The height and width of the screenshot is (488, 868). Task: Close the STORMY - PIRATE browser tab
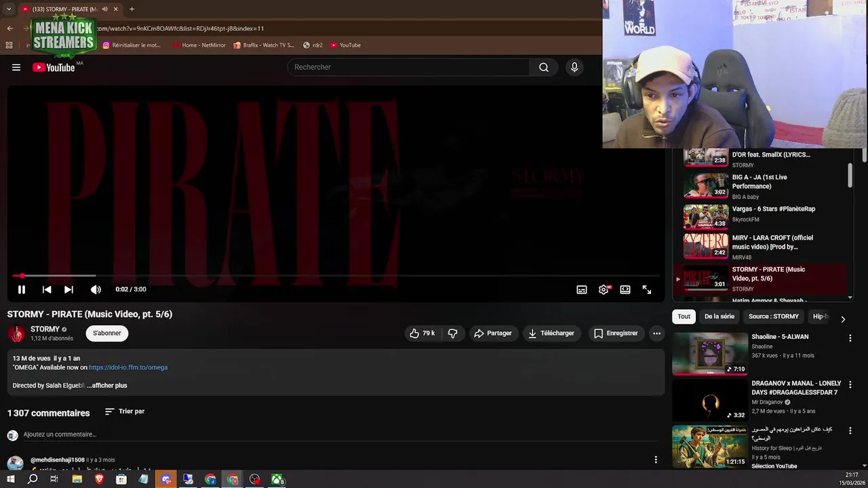tap(116, 9)
